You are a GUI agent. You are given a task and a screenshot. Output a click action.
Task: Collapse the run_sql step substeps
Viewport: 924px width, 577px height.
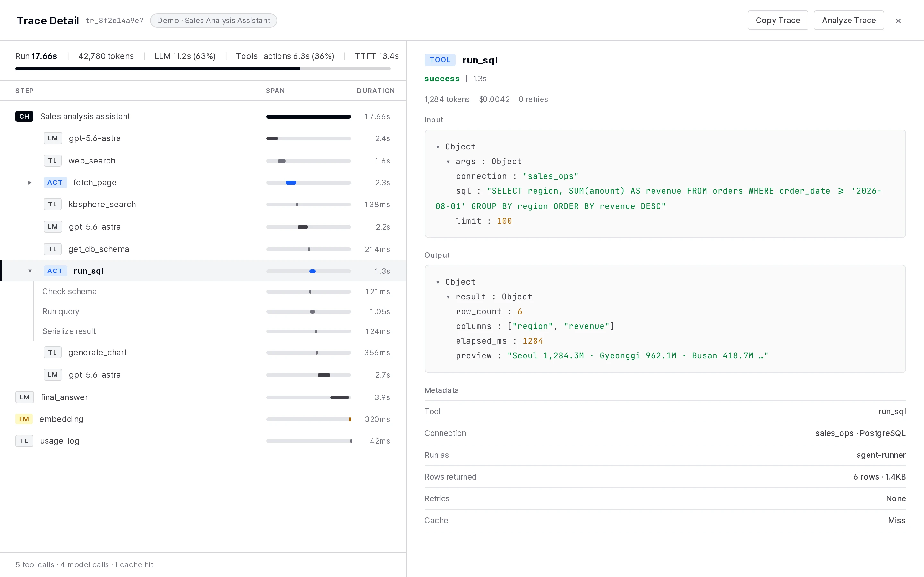coord(30,271)
